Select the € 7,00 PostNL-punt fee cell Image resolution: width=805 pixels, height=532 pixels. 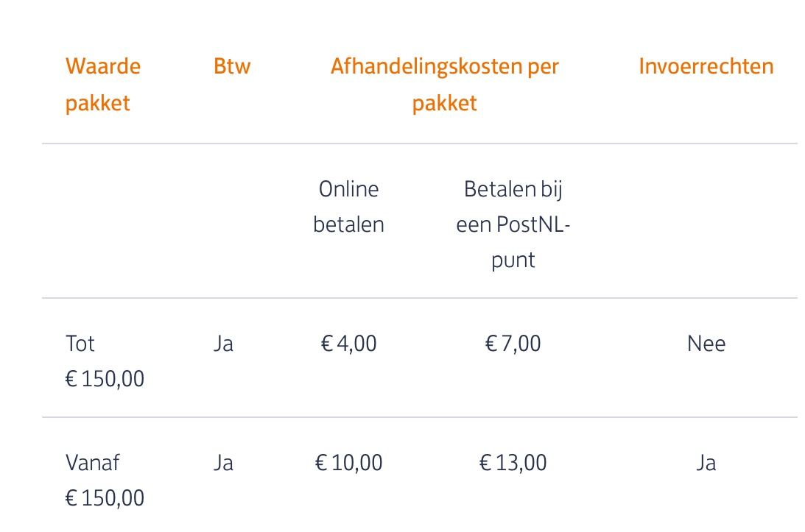[513, 344]
